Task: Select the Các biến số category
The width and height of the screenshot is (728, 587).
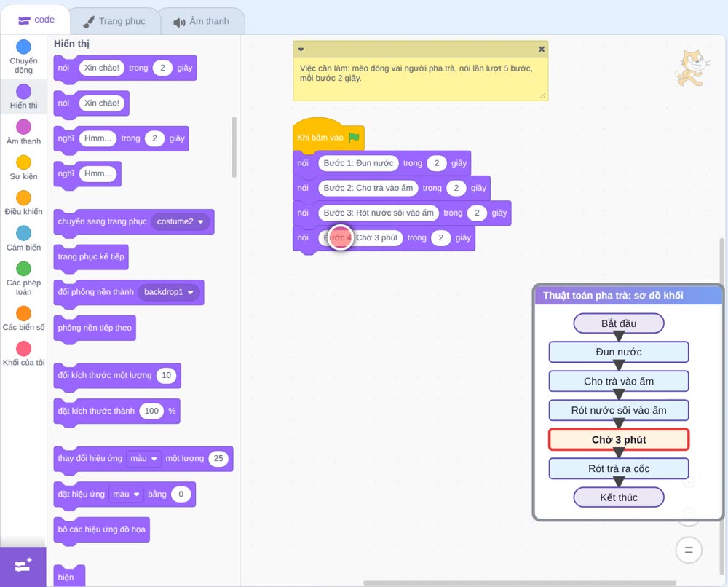Action: pos(23,318)
